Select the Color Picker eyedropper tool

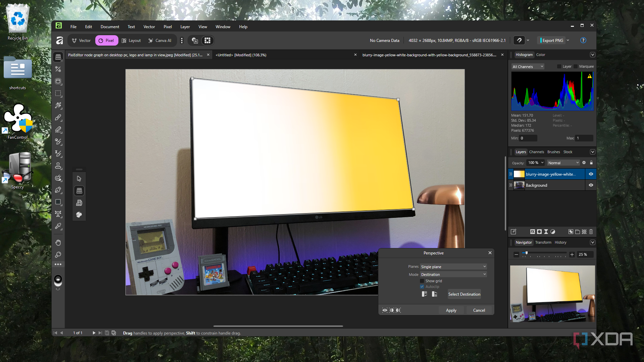pos(58,226)
